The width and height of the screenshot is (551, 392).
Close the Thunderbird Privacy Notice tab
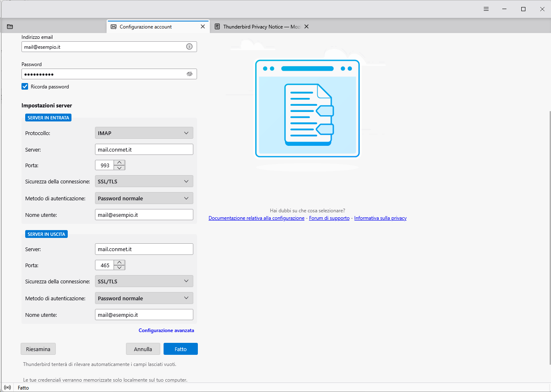[x=306, y=26]
